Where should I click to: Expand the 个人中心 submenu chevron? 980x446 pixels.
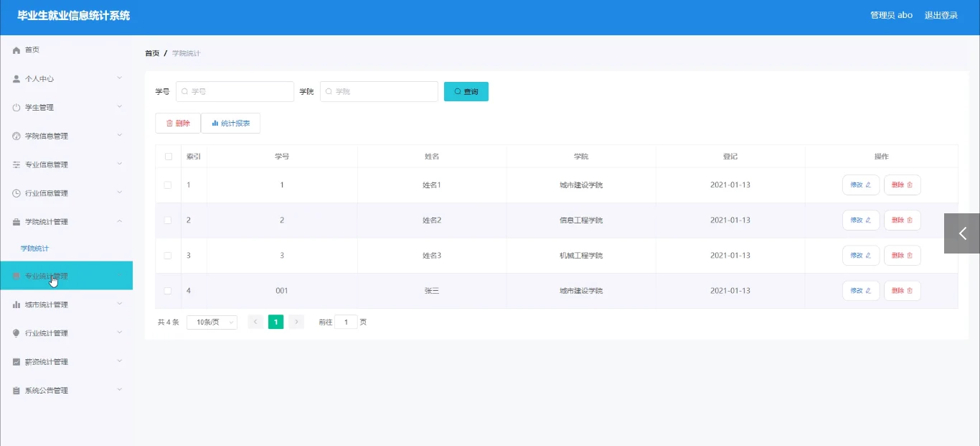pyautogui.click(x=120, y=78)
